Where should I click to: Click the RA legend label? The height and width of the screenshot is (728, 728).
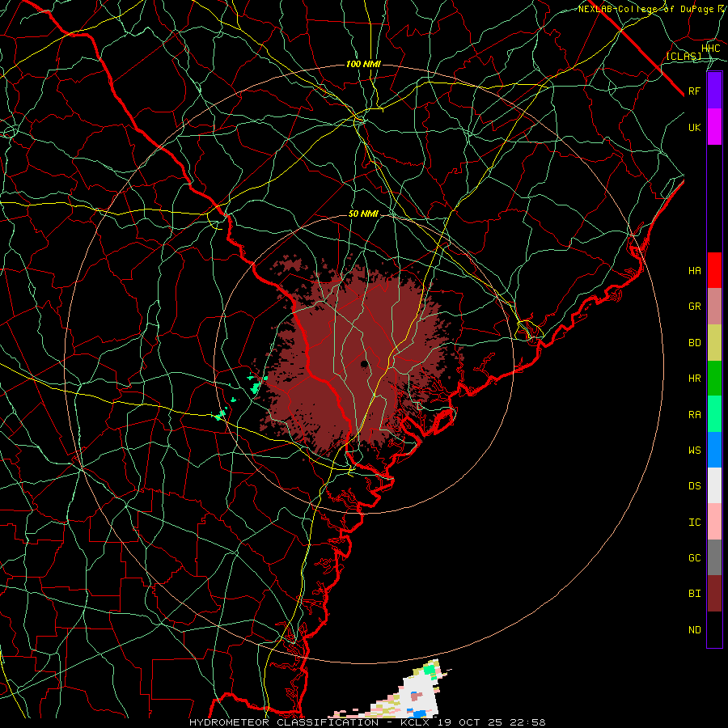pos(694,415)
